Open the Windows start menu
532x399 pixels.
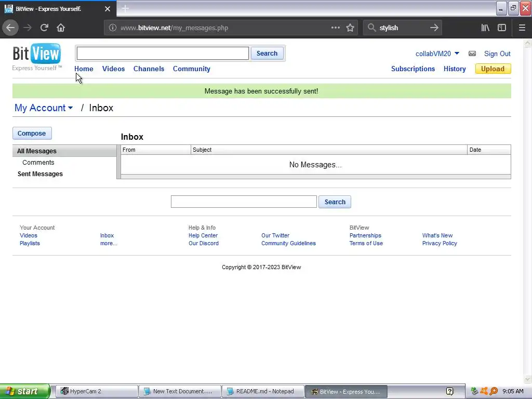coord(24,391)
